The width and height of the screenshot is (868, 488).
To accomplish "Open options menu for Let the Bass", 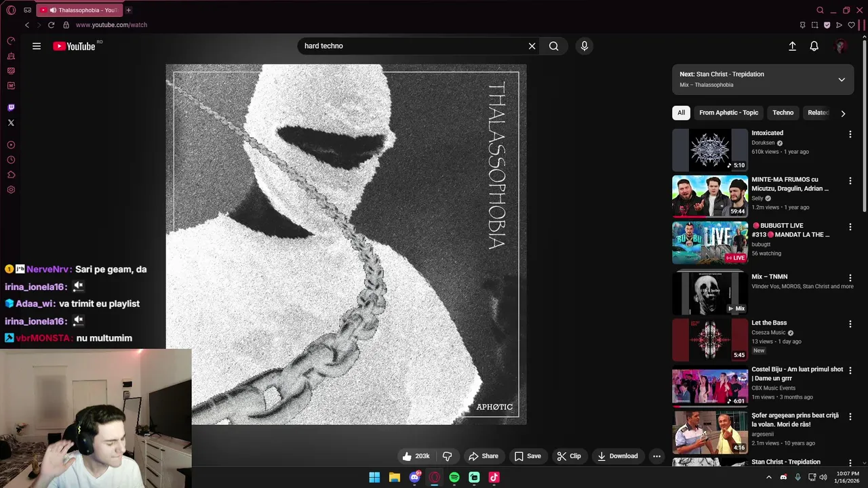I will tap(850, 324).
